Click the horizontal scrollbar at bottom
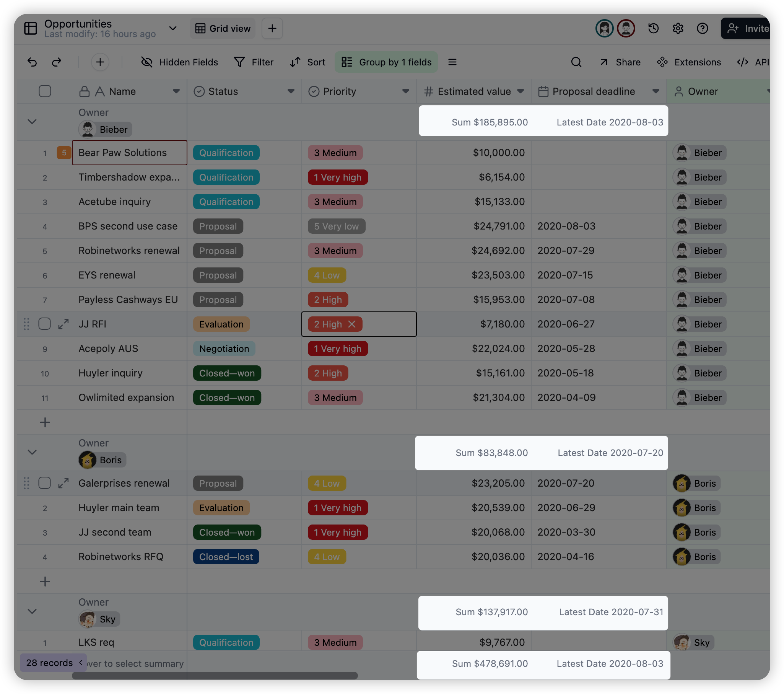 point(215,676)
